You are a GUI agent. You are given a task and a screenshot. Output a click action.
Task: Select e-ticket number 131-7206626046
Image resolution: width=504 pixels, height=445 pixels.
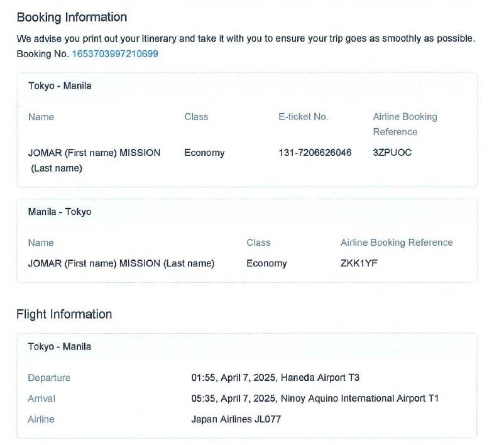click(315, 153)
